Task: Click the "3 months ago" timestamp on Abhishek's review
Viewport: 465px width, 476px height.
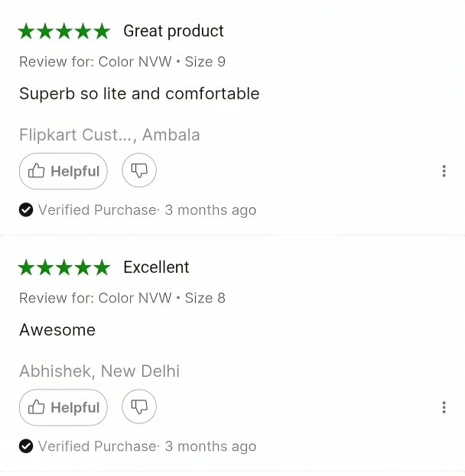Action: pyautogui.click(x=210, y=446)
